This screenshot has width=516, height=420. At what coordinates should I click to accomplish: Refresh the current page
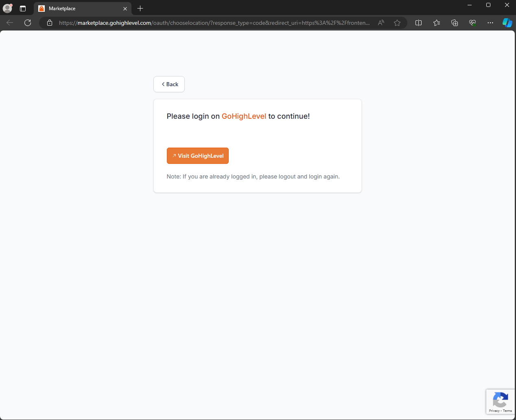click(28, 23)
